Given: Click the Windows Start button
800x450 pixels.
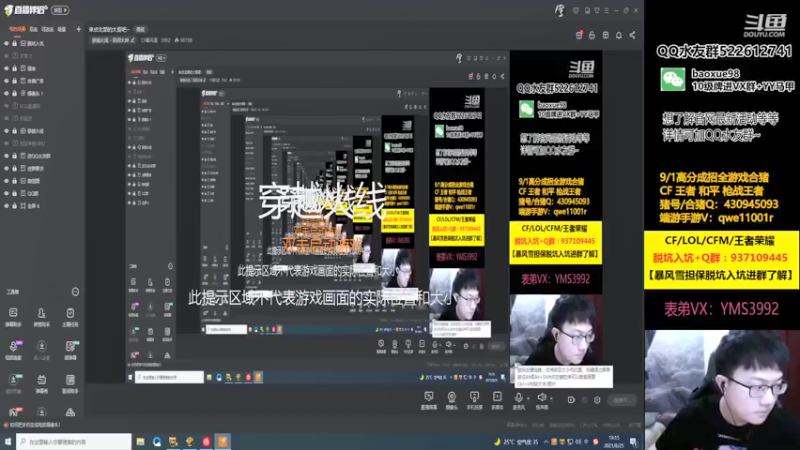Looking at the screenshot, I should 8,442.
